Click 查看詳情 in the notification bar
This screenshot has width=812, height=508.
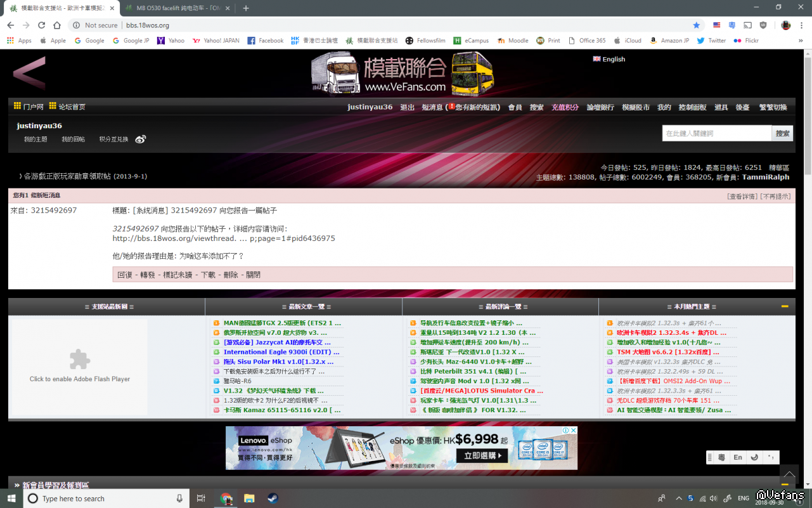pyautogui.click(x=743, y=197)
